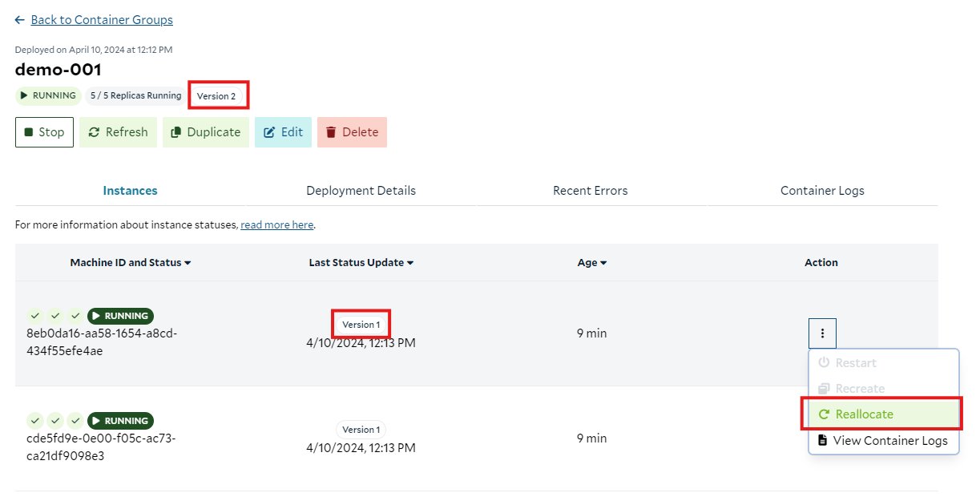Click the Stop button
The width and height of the screenshot is (980, 497).
44,132
